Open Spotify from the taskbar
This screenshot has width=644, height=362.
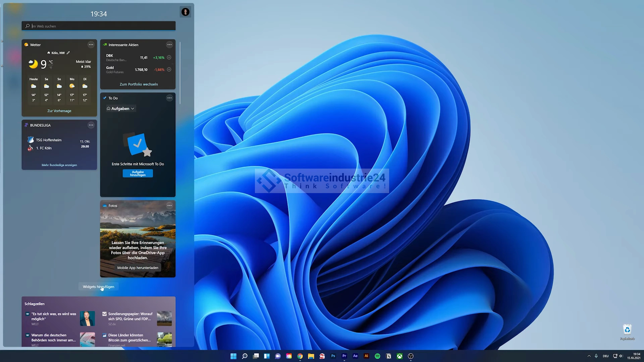click(377, 356)
